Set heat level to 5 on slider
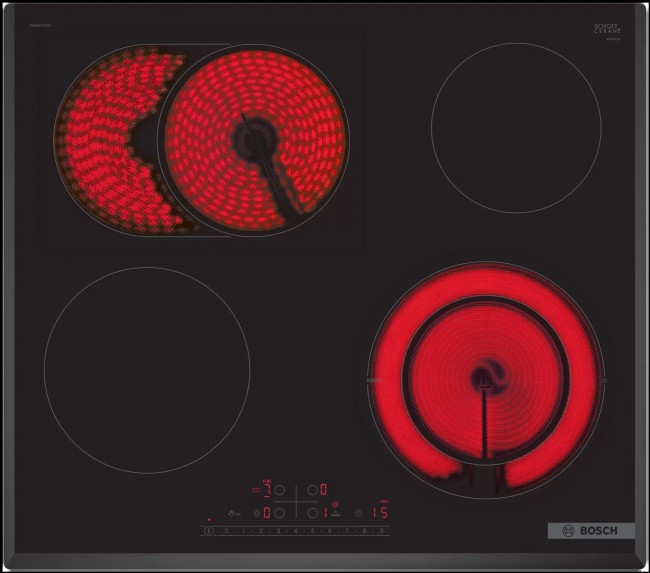Image resolution: width=650 pixels, height=573 pixels. coord(313,531)
